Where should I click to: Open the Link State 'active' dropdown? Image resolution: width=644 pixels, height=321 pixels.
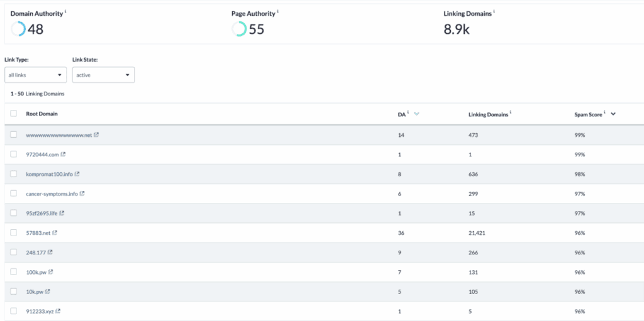(104, 75)
